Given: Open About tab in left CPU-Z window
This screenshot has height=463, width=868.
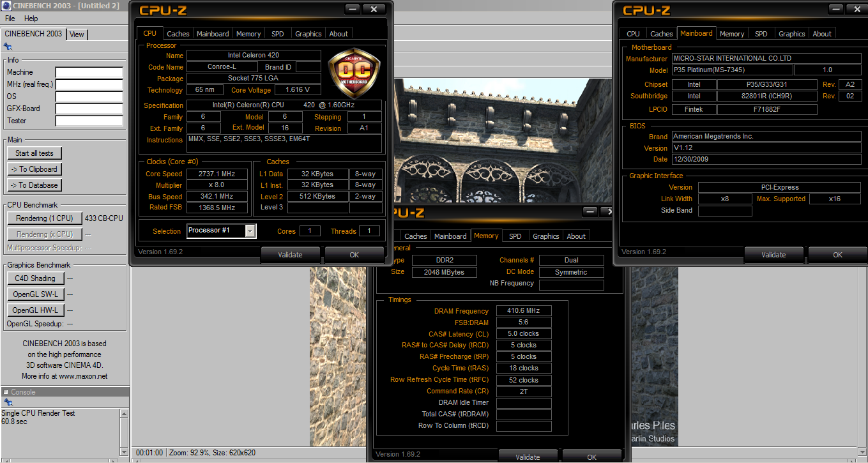Looking at the screenshot, I should tap(339, 34).
